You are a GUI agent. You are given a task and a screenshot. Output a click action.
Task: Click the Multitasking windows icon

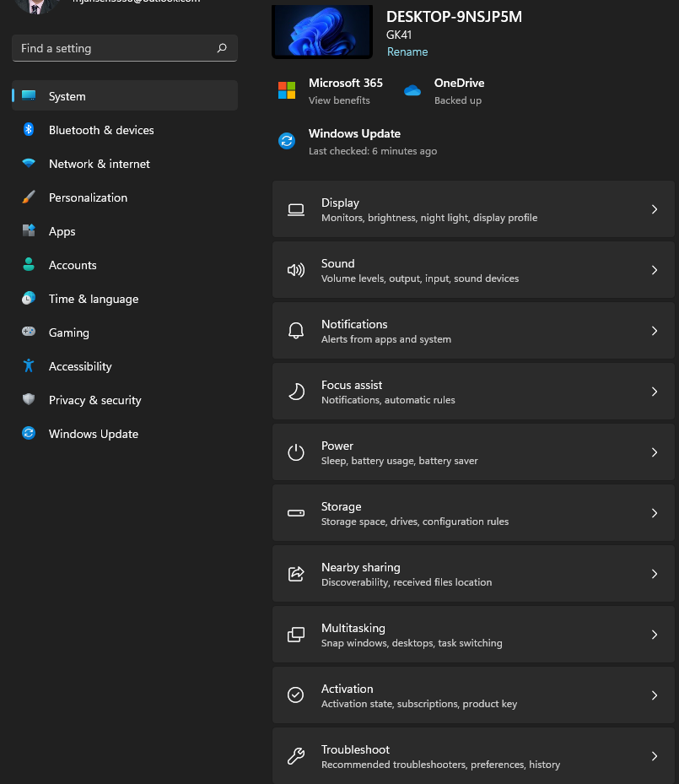tap(296, 635)
